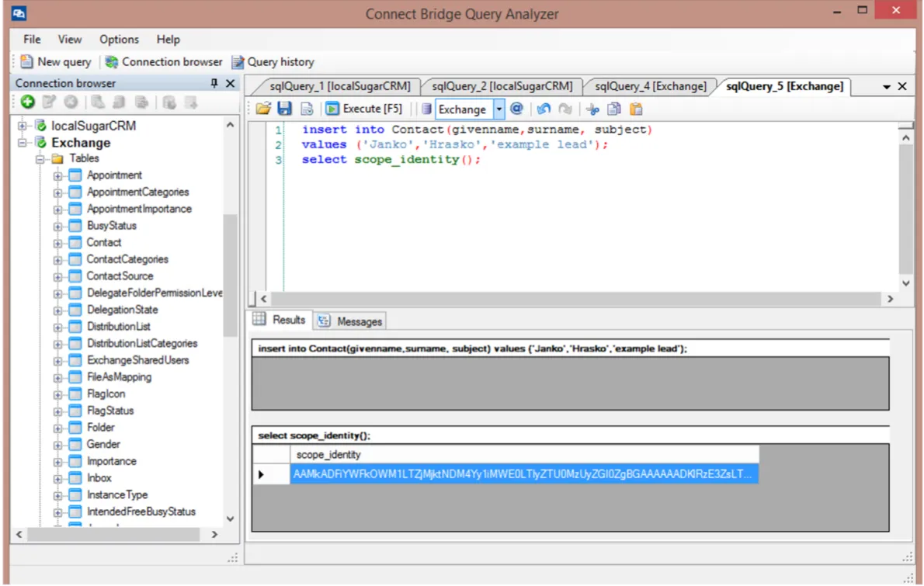Screen dimensions: 924x586
Task: Collapse the Tables folder
Action: click(40, 159)
